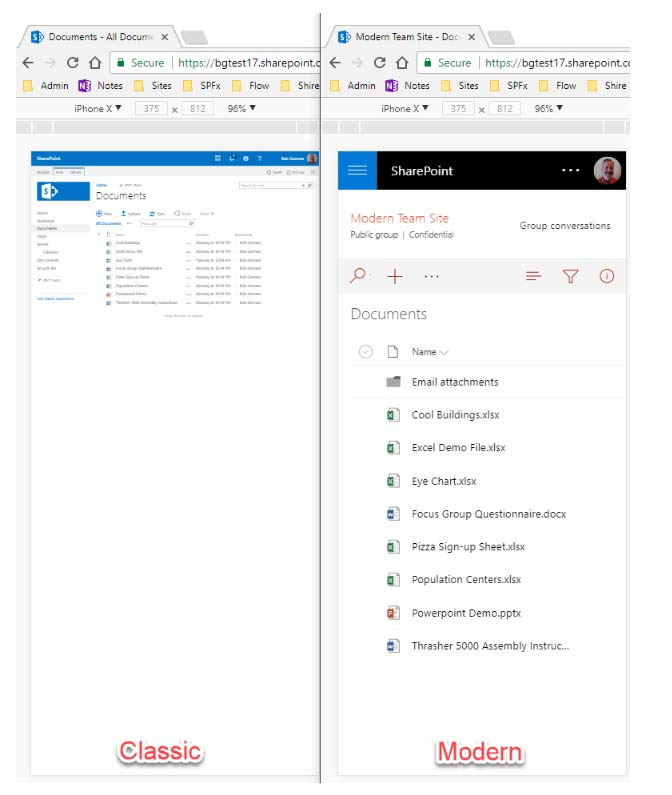Viewport: 672px width, 795px height.
Task: Open the hamburger menu in modern SharePoint
Action: [x=358, y=171]
